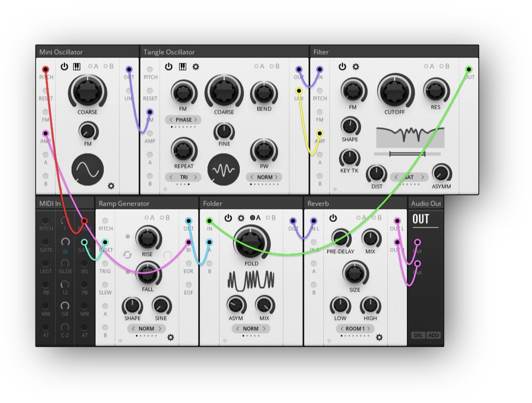
Task: Select Reverb module title bar
Action: 356,203
